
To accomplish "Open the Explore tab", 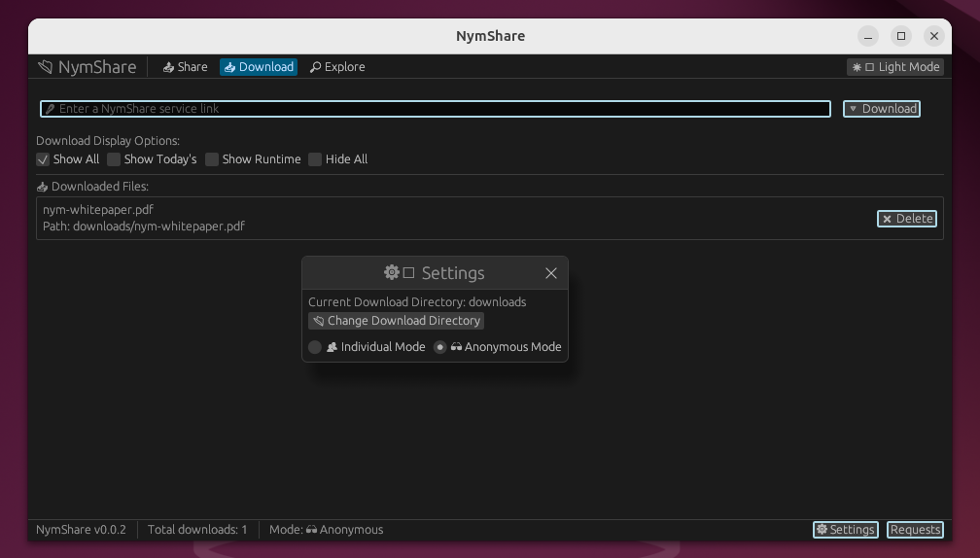I will [x=337, y=67].
